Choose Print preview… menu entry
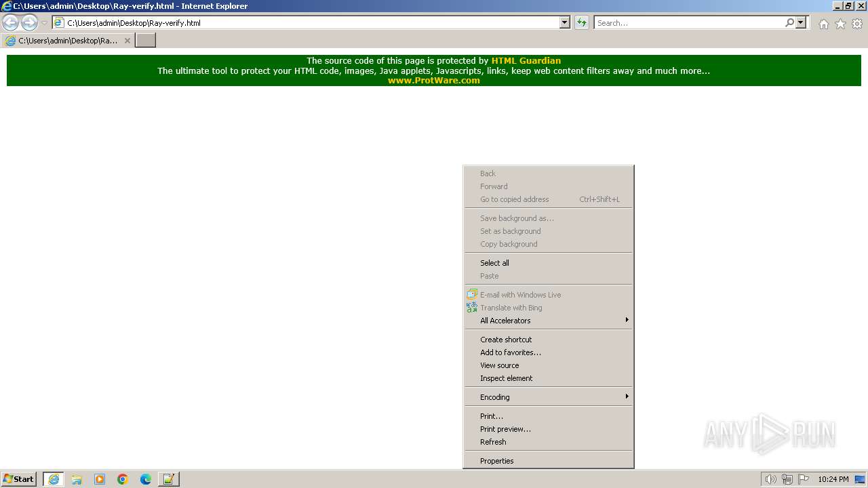This screenshot has width=868, height=488. pos(549,429)
